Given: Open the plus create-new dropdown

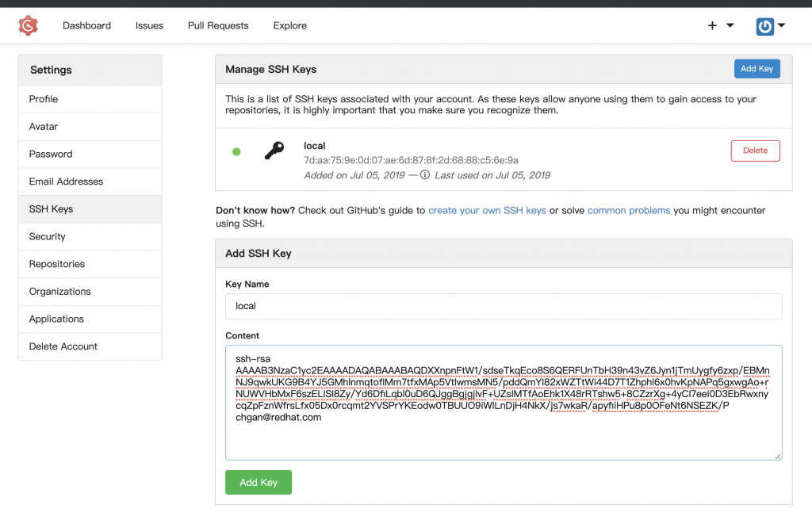Looking at the screenshot, I should 720,25.
